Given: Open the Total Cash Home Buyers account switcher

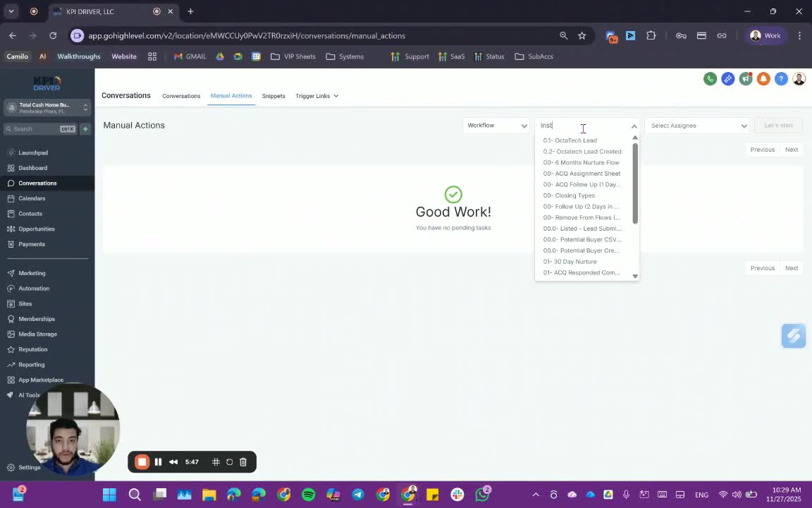Looking at the screenshot, I should 47,108.
